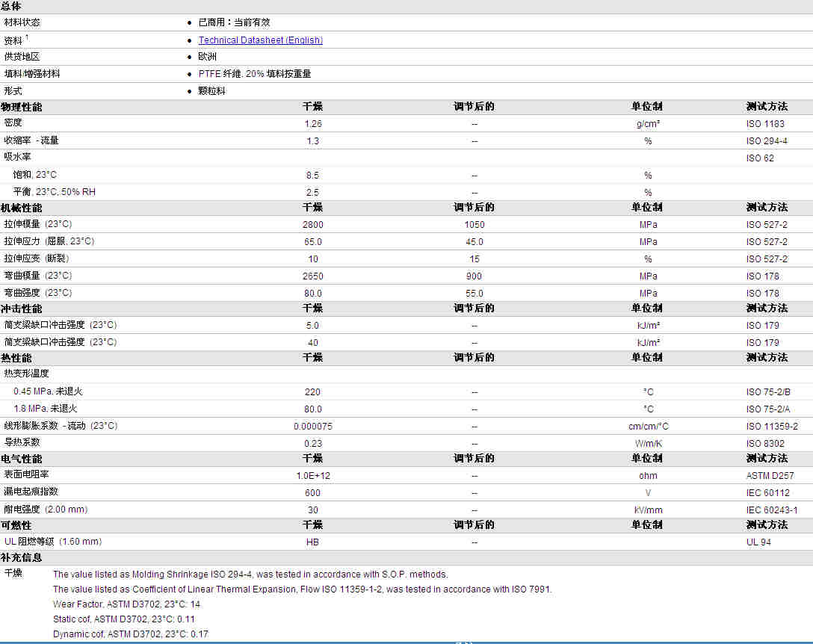
Task: Select the 拉伸模量 dry value 2800
Action: (312, 225)
